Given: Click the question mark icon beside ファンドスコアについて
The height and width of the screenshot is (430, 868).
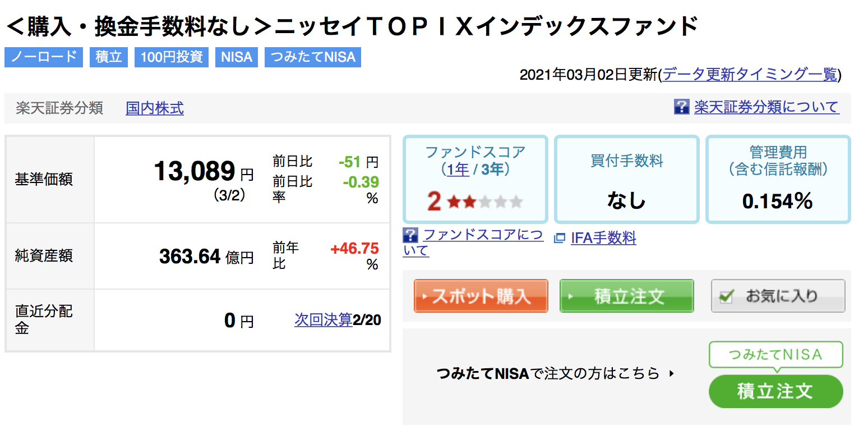Looking at the screenshot, I should [x=410, y=235].
